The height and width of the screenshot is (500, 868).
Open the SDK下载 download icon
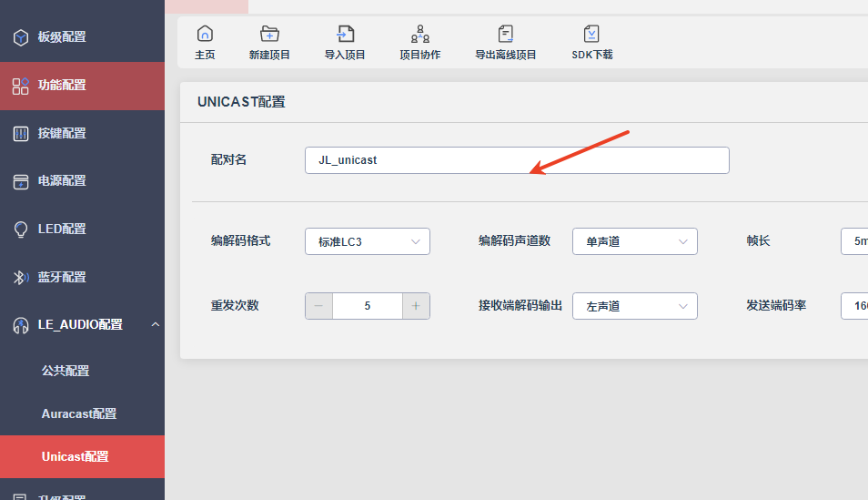coord(591,35)
